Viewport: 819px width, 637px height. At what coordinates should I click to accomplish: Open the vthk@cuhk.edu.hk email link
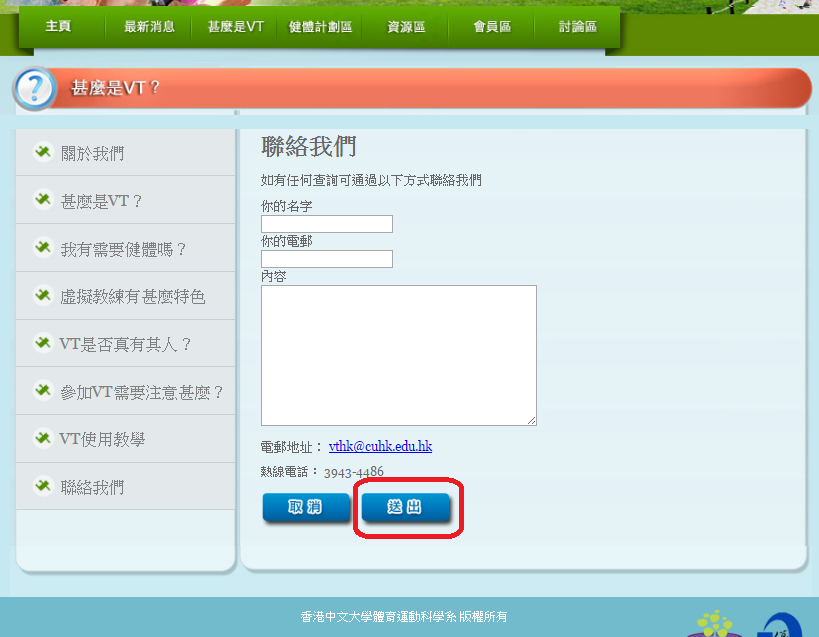380,447
